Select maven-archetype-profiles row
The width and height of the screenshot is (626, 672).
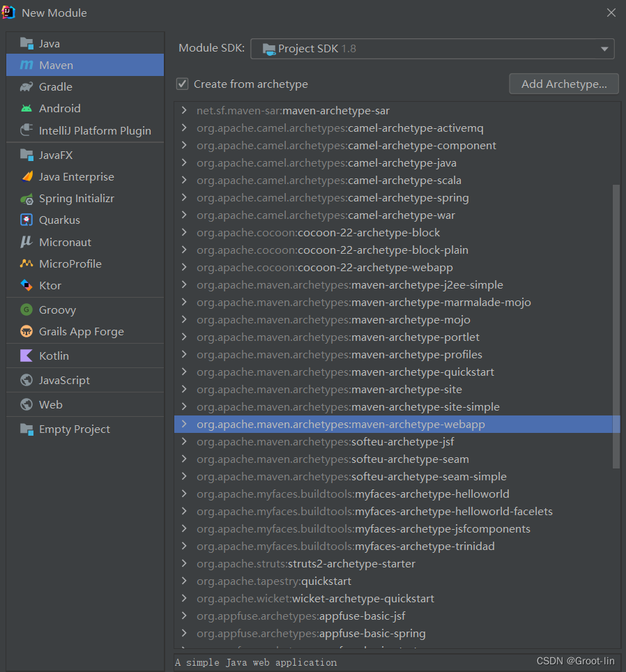pos(397,355)
